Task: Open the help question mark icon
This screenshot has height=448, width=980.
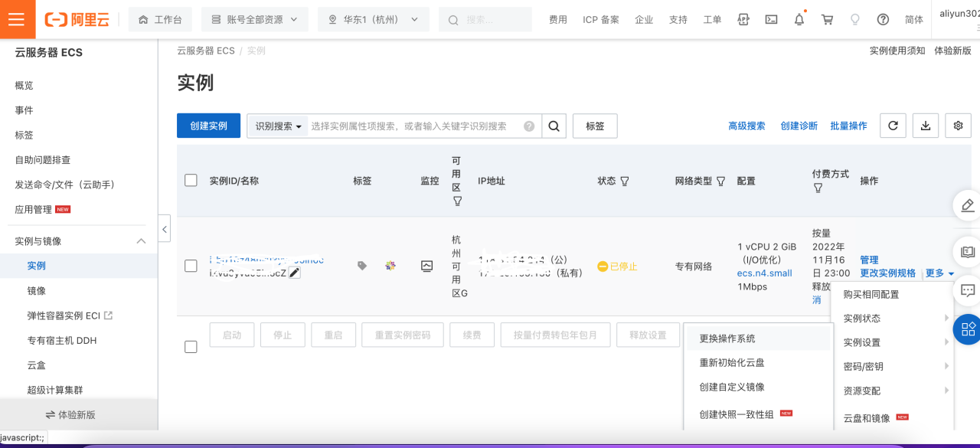Action: pyautogui.click(x=883, y=19)
